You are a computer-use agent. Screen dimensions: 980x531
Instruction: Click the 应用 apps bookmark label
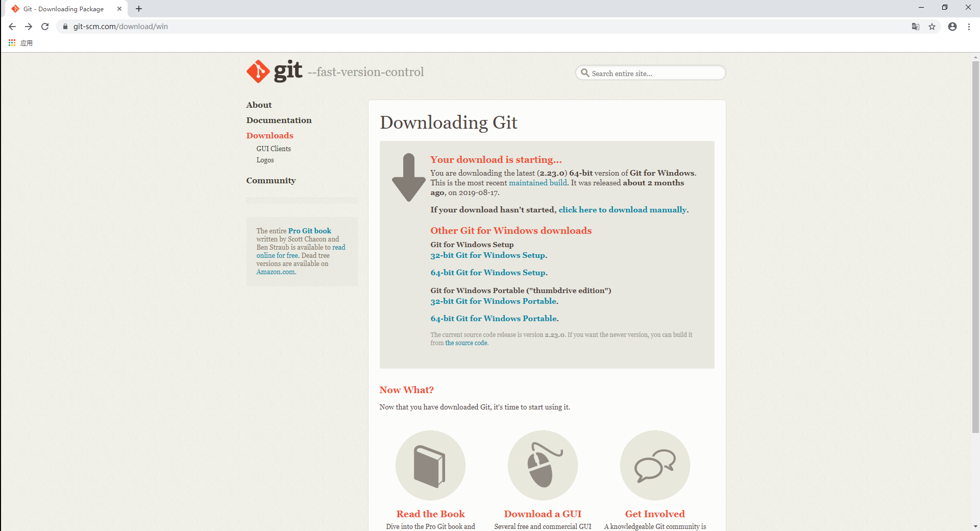[27, 43]
